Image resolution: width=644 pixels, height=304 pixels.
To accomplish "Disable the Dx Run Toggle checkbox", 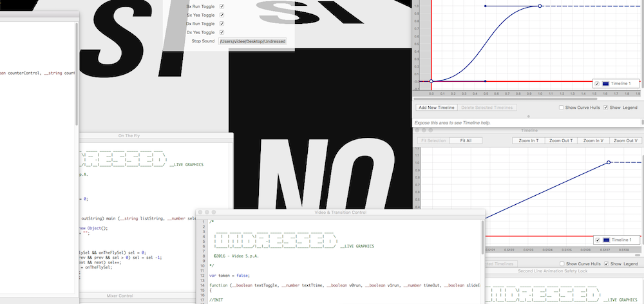I will [x=222, y=23].
